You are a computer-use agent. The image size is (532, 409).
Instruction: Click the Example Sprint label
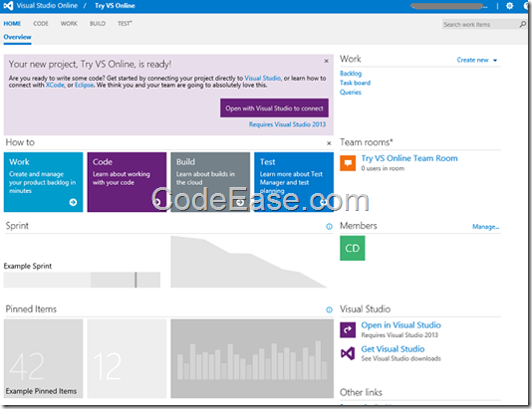[28, 266]
